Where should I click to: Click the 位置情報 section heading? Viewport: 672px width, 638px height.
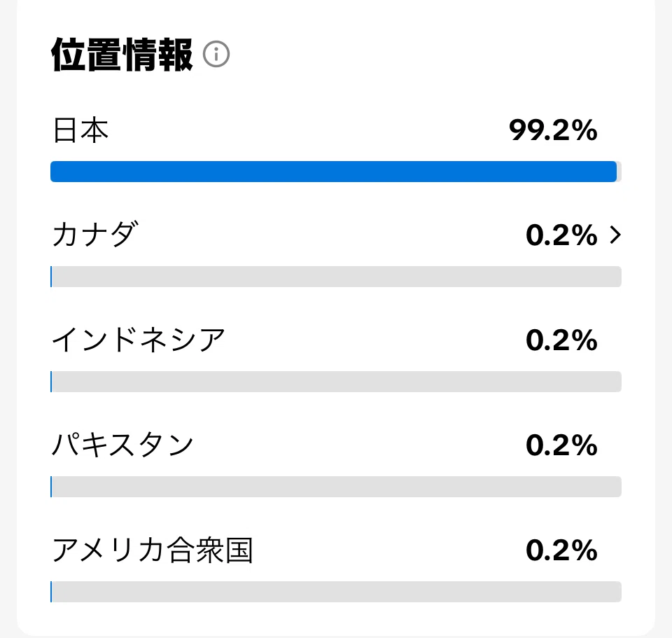122,55
